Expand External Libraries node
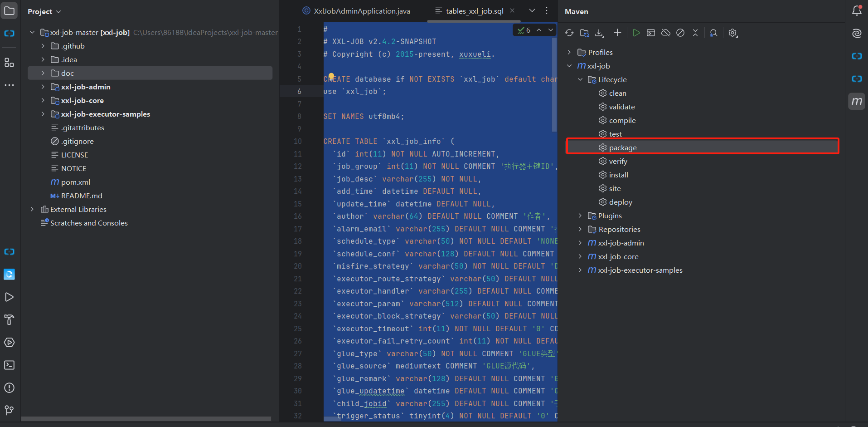 [x=32, y=209]
